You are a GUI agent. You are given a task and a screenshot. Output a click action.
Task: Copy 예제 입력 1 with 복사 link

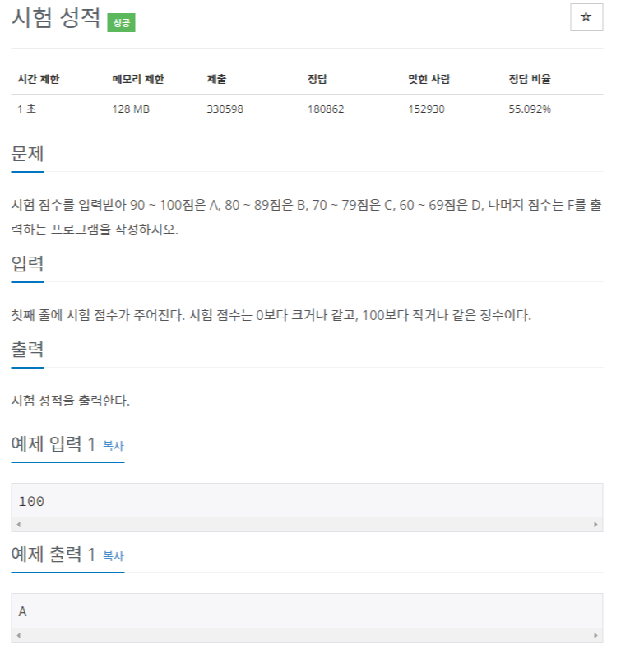[113, 445]
